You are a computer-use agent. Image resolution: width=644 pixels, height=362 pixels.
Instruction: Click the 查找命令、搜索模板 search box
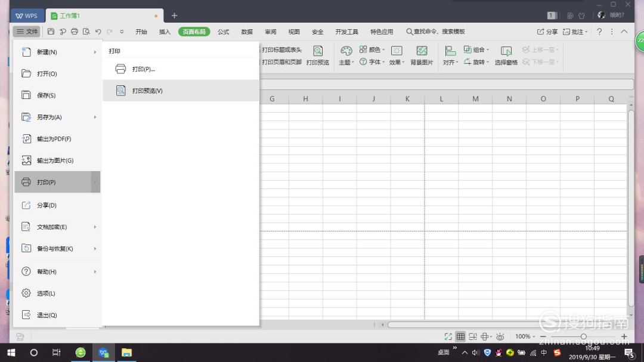click(x=435, y=32)
